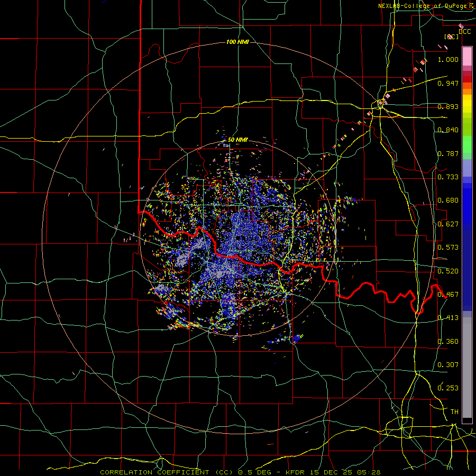Click the 50 NMI range ring label

click(237, 140)
